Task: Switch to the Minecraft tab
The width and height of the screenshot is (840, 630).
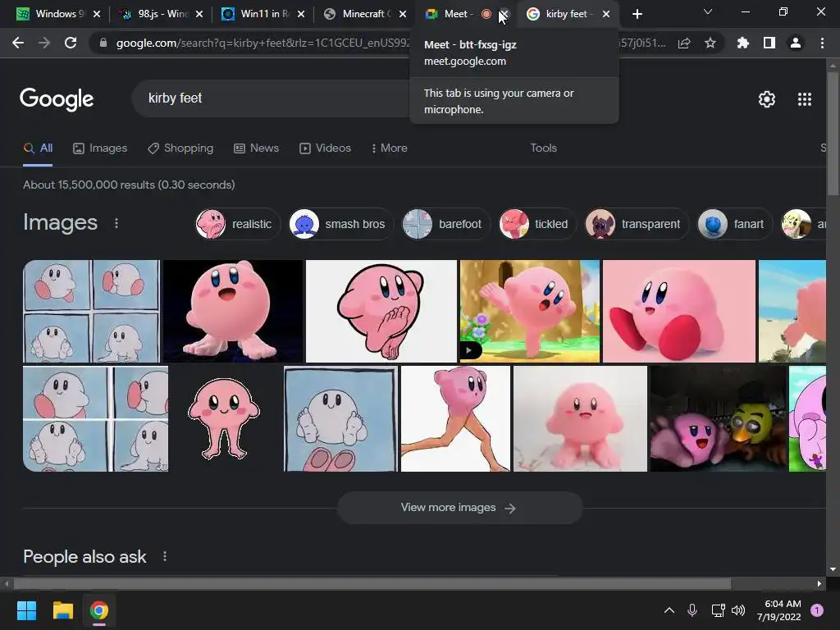Action: click(358, 14)
